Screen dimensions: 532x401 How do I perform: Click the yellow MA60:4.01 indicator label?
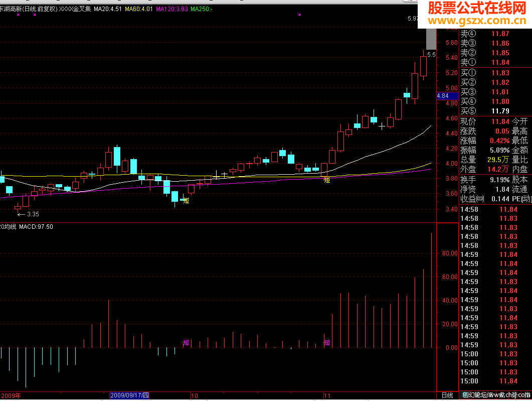click(x=139, y=9)
